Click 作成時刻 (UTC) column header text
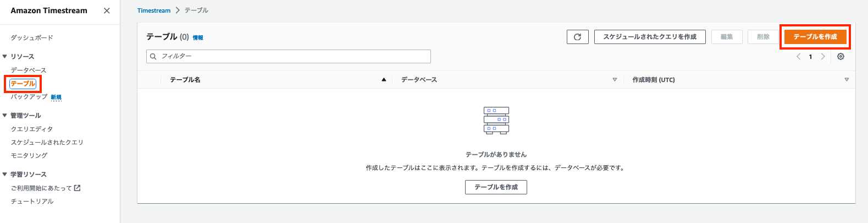This screenshot has width=868, height=223. click(654, 80)
